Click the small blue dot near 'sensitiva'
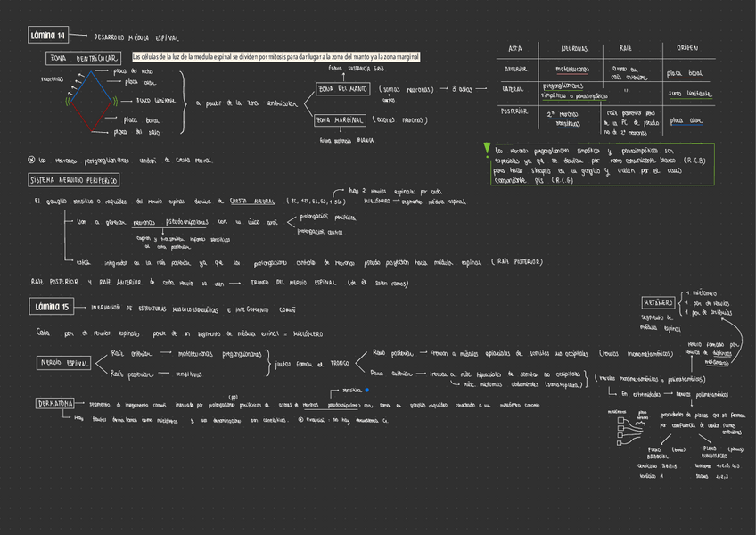 click(354, 390)
